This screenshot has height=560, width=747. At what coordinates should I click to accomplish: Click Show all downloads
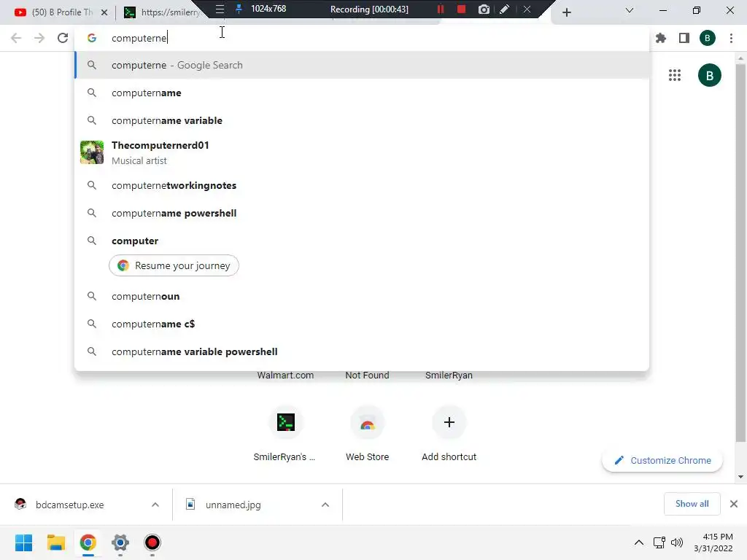click(692, 504)
